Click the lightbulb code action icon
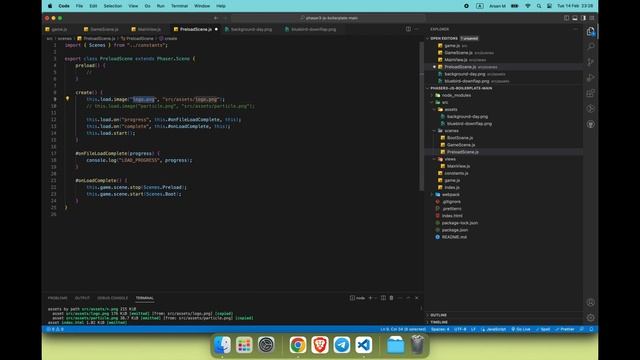Viewport: 640px width, 360px height. [x=67, y=99]
